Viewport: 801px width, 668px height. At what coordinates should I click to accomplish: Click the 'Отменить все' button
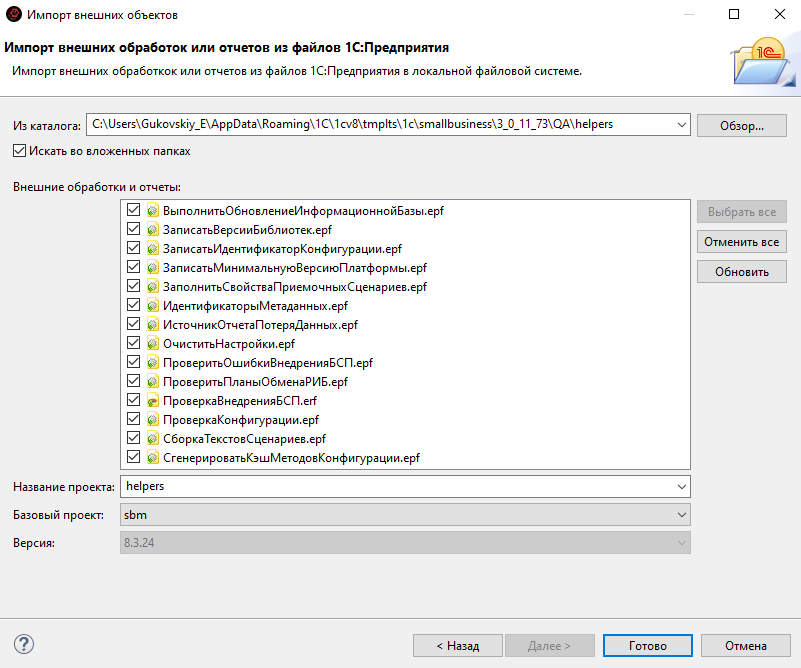742,242
